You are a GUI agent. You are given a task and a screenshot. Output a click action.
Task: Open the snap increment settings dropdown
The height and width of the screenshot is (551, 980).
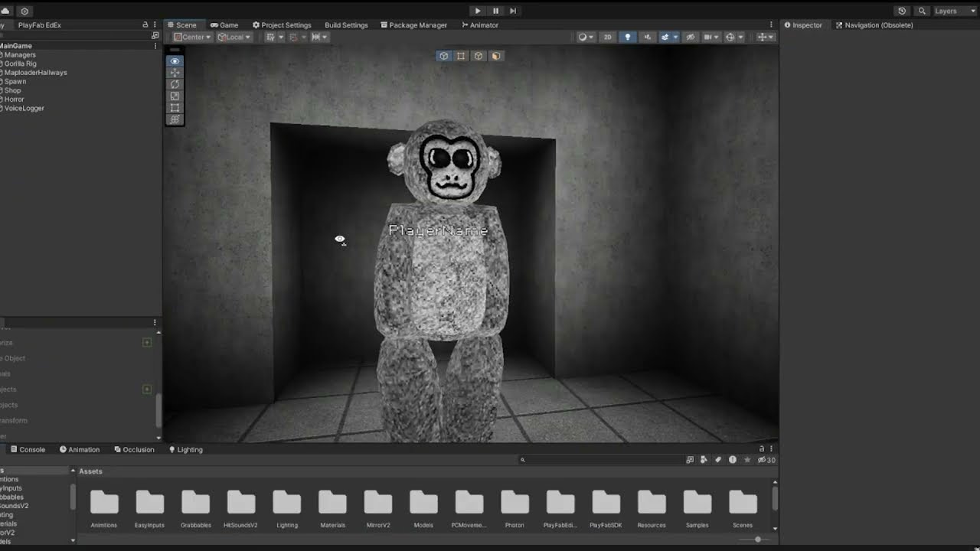click(320, 37)
